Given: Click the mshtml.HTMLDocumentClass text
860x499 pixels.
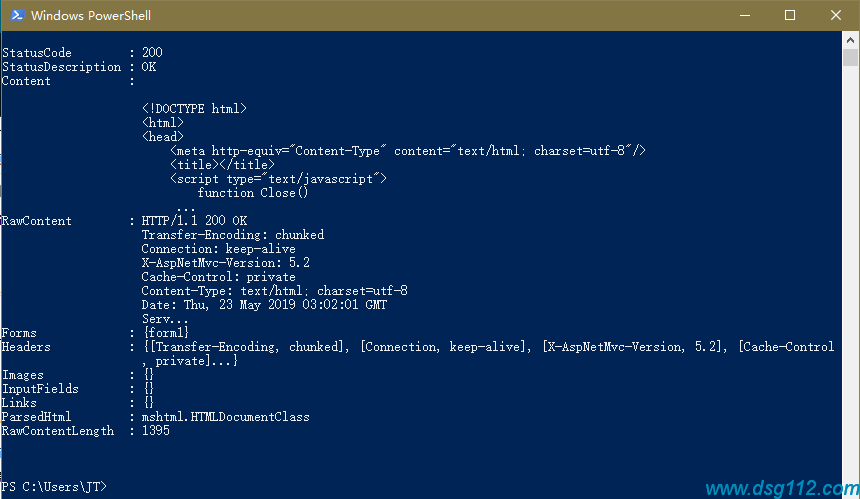Looking at the screenshot, I should 225,417.
